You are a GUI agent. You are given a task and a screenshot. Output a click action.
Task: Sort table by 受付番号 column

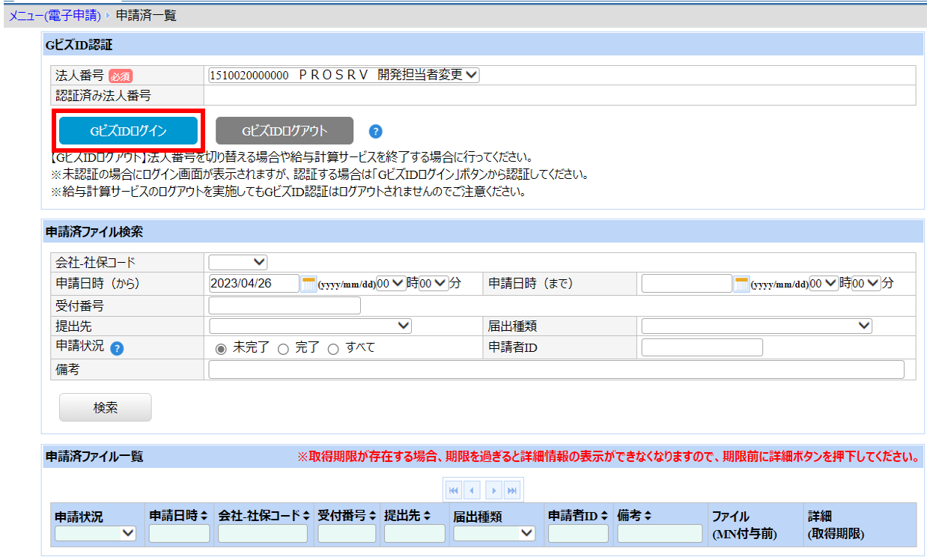(371, 516)
